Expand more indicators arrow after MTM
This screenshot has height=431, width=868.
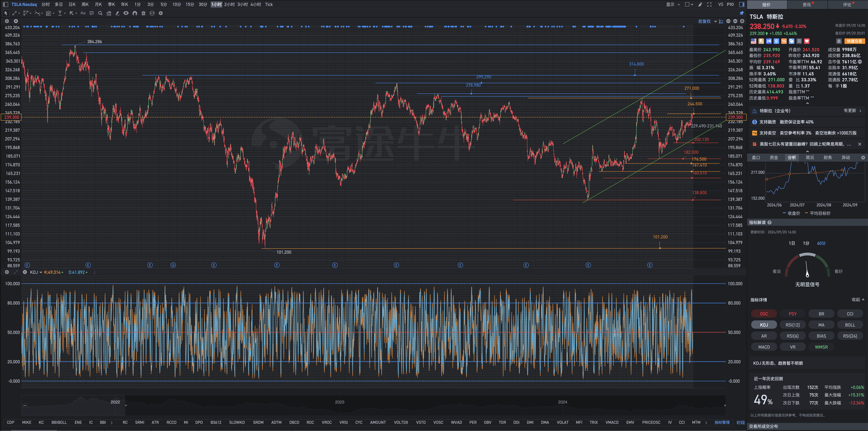click(706, 422)
